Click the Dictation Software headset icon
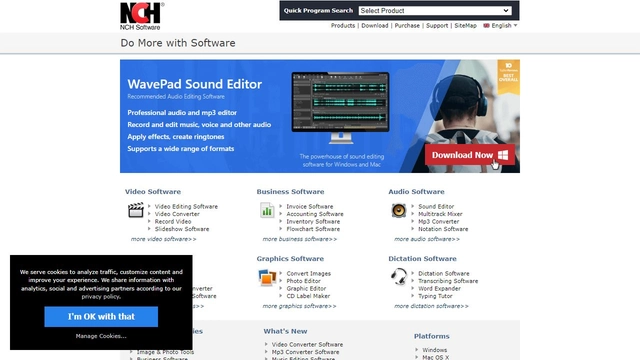 pos(399,277)
